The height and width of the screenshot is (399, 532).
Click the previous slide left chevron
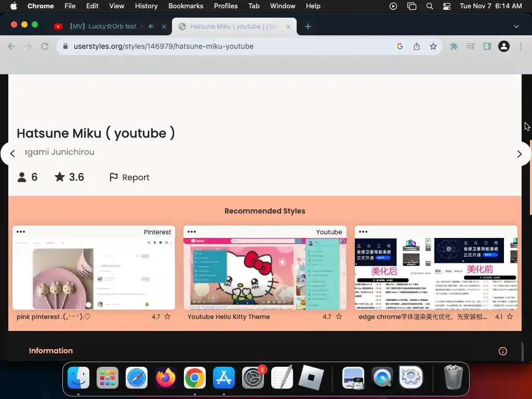pyautogui.click(x=12, y=154)
